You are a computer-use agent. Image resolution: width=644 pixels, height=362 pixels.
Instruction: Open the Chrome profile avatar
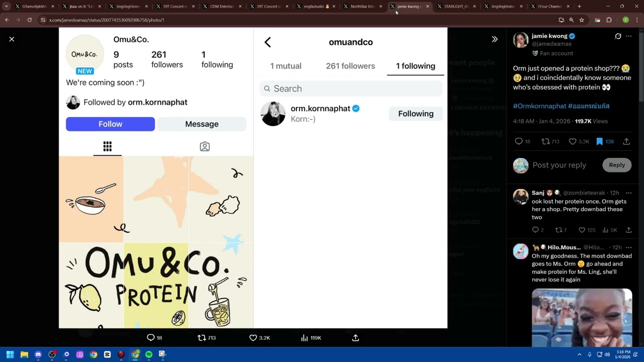(625, 20)
